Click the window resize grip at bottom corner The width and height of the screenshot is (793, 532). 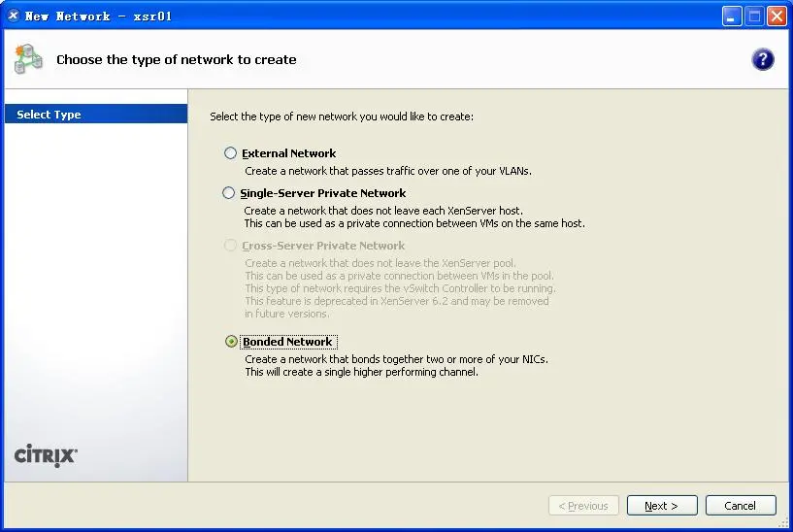click(x=783, y=523)
